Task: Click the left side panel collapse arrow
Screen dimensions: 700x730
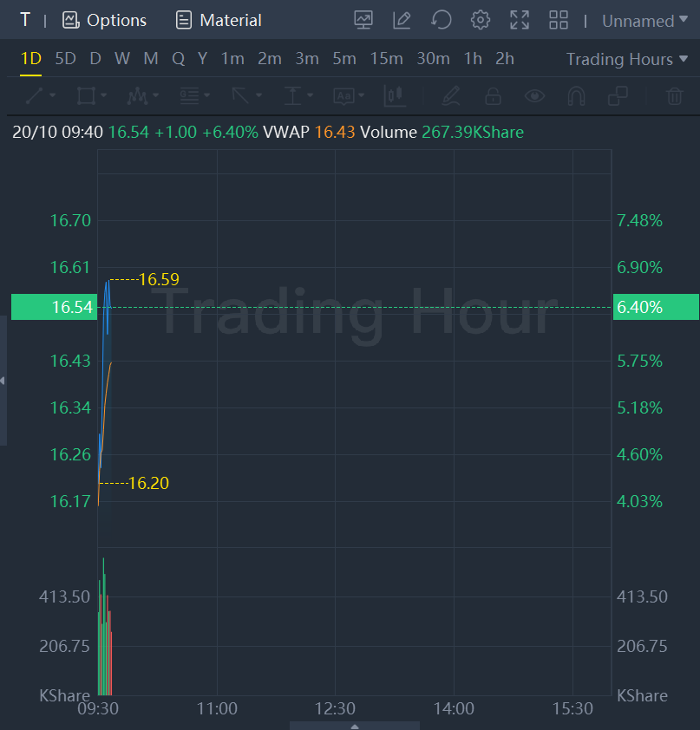Action: click(x=3, y=381)
